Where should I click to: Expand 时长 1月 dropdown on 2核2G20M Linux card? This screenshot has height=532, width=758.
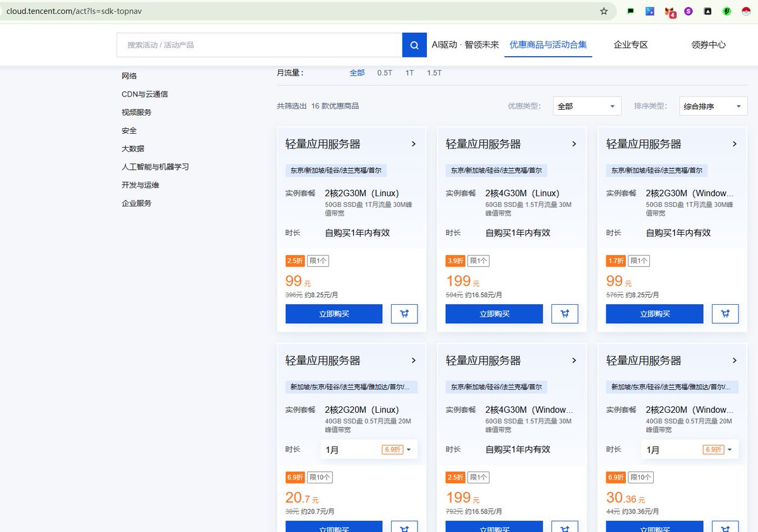click(369, 449)
